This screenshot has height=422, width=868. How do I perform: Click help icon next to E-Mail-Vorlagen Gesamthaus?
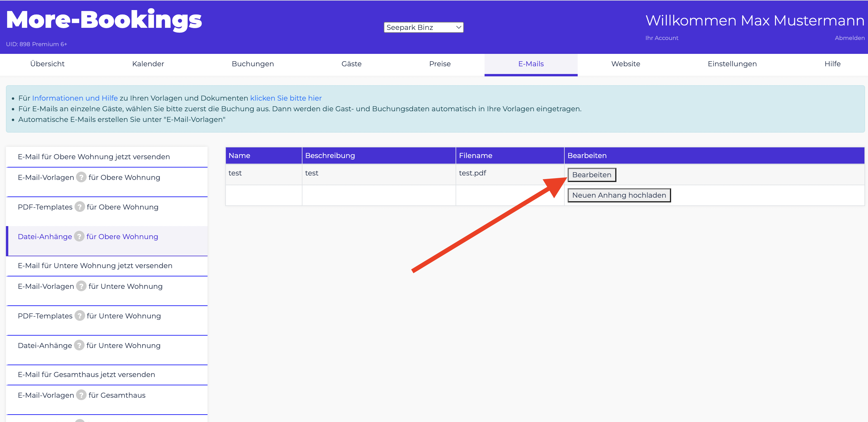point(81,395)
